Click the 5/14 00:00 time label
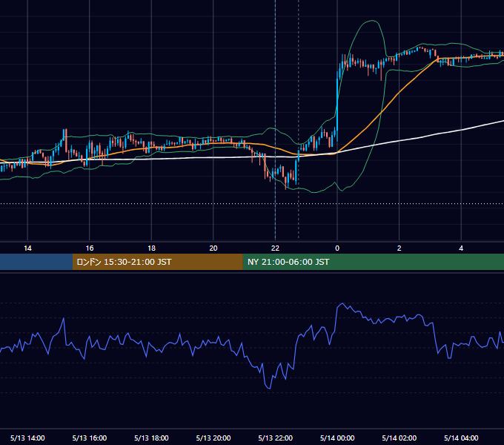 coord(337,438)
